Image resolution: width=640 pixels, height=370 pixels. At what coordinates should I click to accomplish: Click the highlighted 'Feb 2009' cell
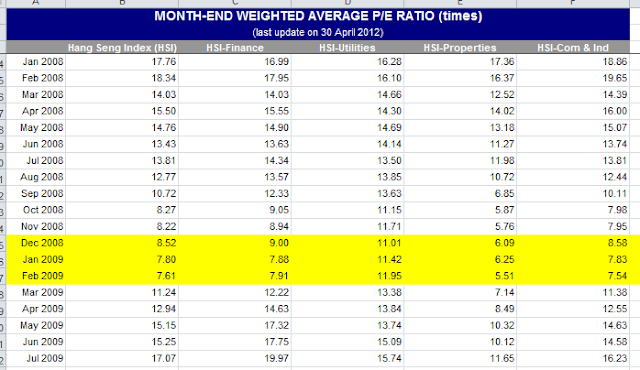coord(36,276)
